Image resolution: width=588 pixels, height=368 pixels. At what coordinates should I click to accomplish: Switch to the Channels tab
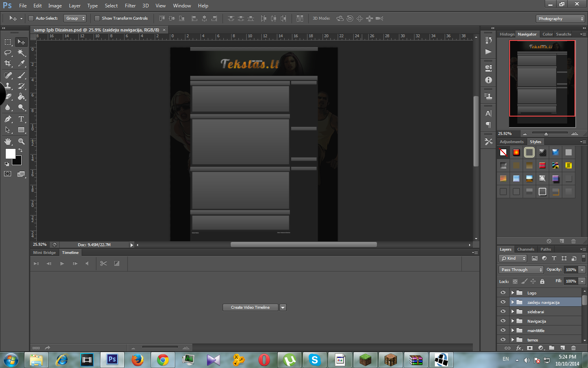[526, 249]
